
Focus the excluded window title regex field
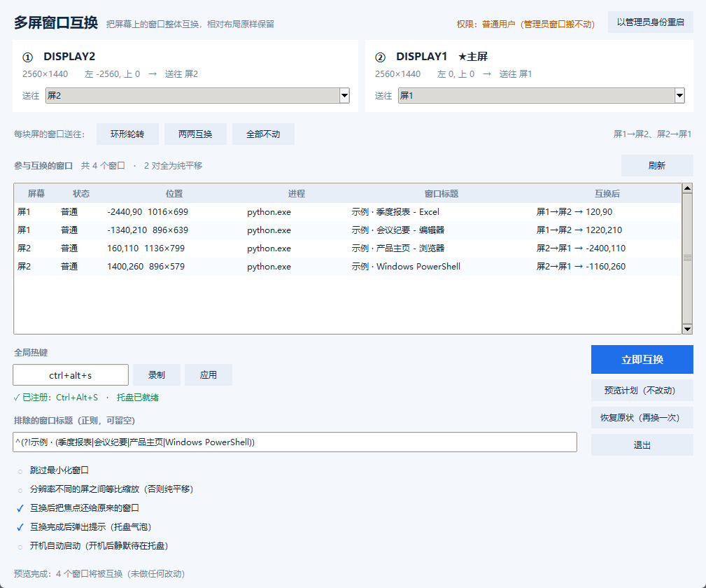295,442
